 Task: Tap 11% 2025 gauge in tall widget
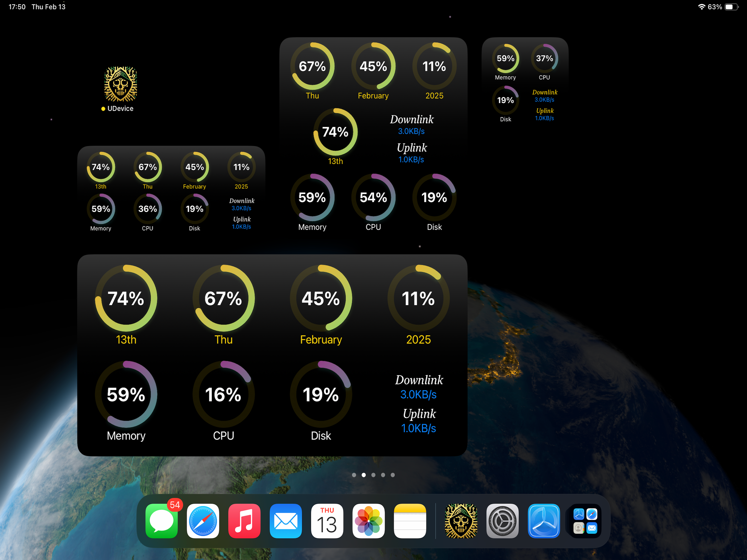point(434,66)
